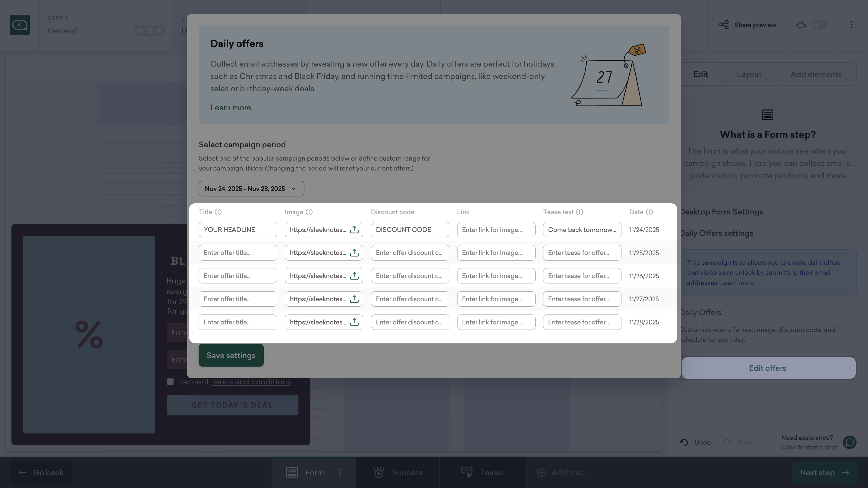Click the Success step medal icon

[x=379, y=473]
